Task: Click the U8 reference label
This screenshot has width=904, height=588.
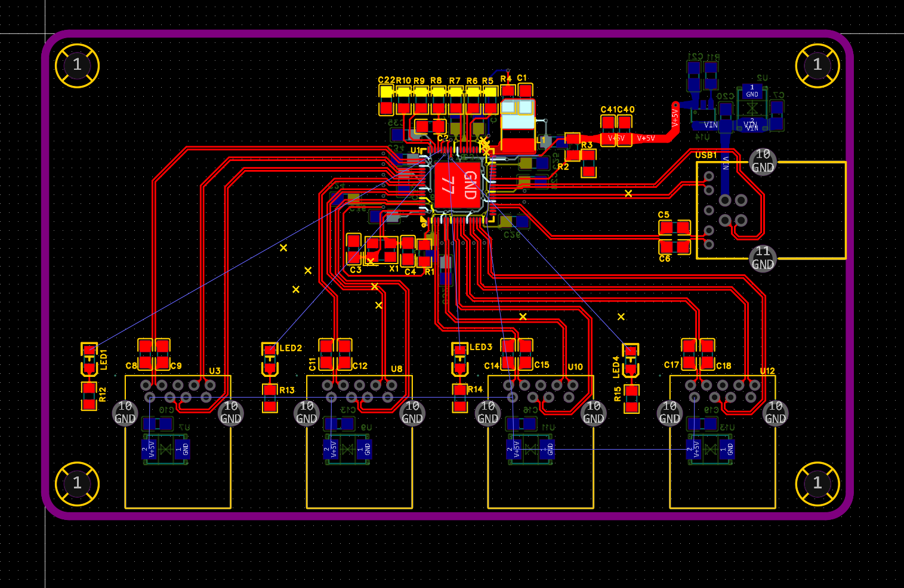Action: [397, 369]
